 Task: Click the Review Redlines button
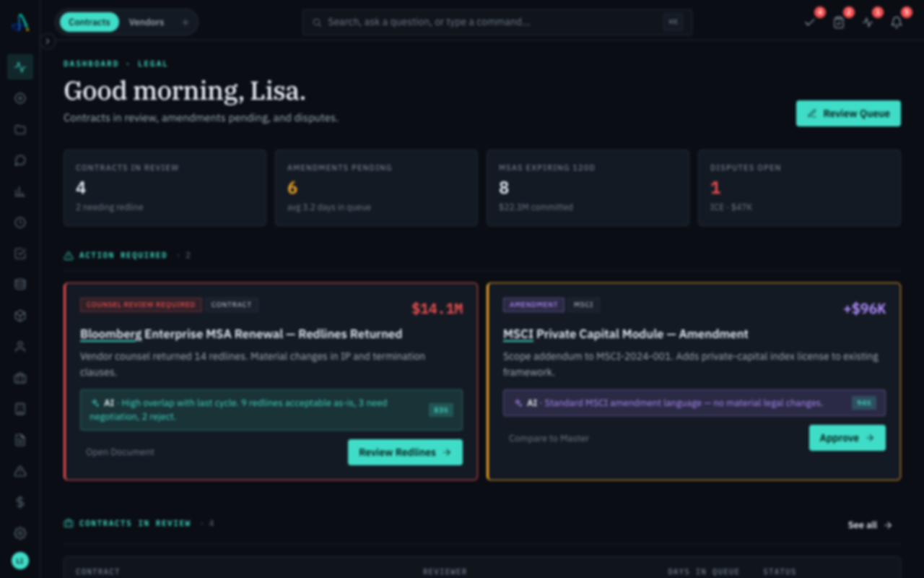(x=405, y=452)
